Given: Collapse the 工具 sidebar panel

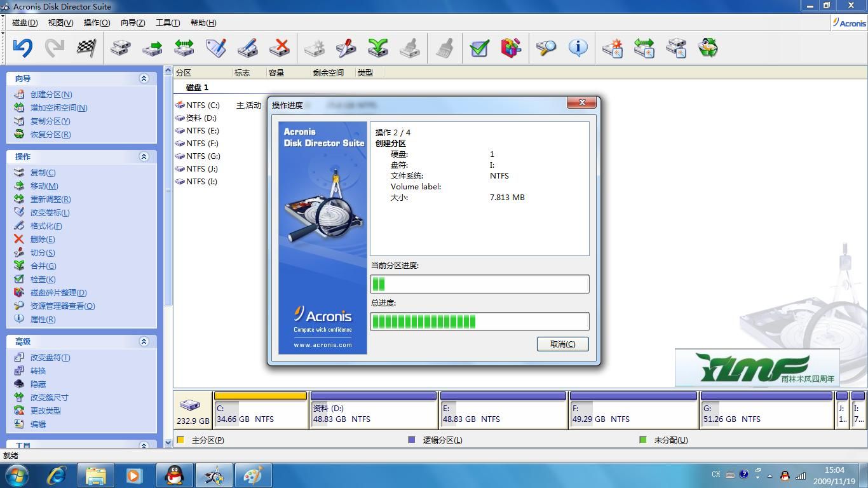Looking at the screenshot, I should point(144,445).
